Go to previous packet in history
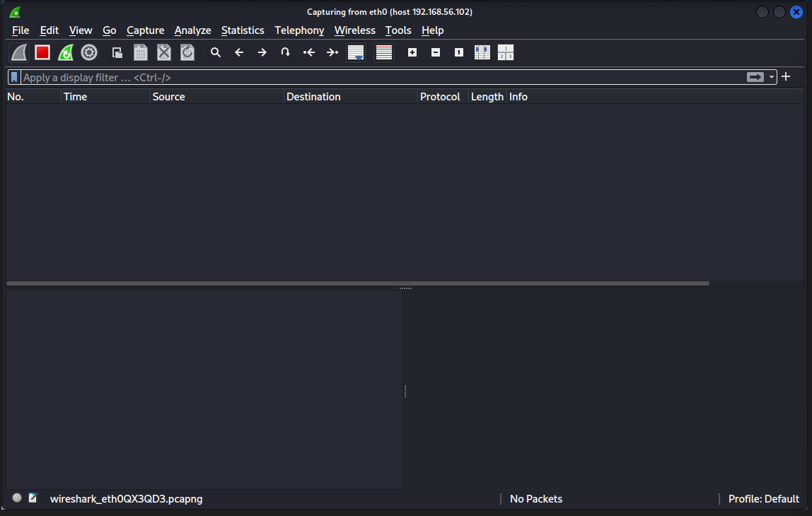Image resolution: width=812 pixels, height=516 pixels. (x=239, y=52)
